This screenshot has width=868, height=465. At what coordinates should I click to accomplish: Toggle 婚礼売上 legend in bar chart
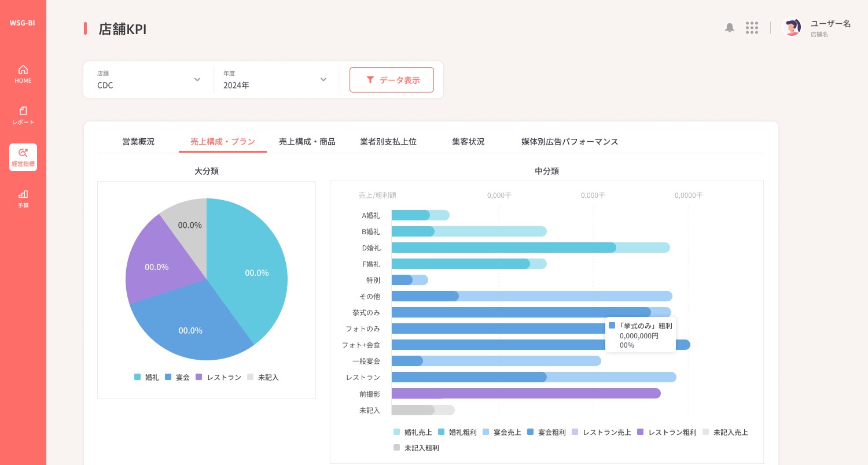point(413,432)
